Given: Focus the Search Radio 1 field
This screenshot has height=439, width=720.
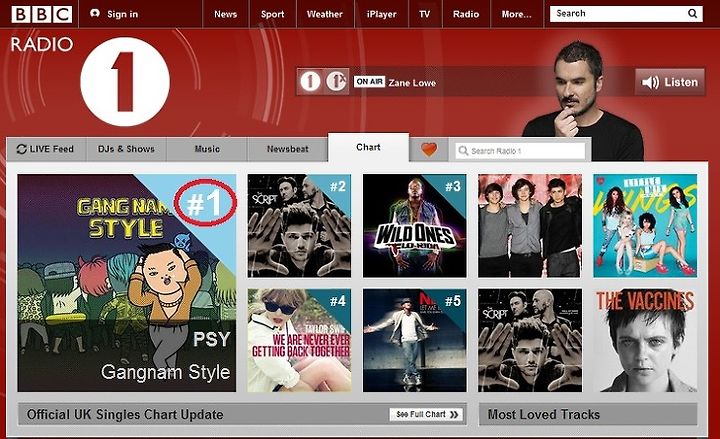Looking at the screenshot, I should tap(520, 151).
